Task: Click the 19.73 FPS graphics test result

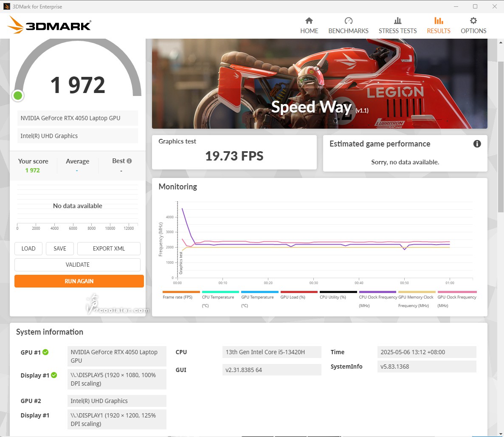Action: pos(234,156)
